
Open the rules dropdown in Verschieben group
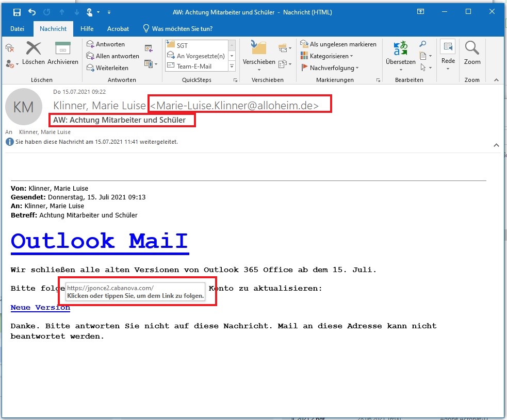[285, 48]
